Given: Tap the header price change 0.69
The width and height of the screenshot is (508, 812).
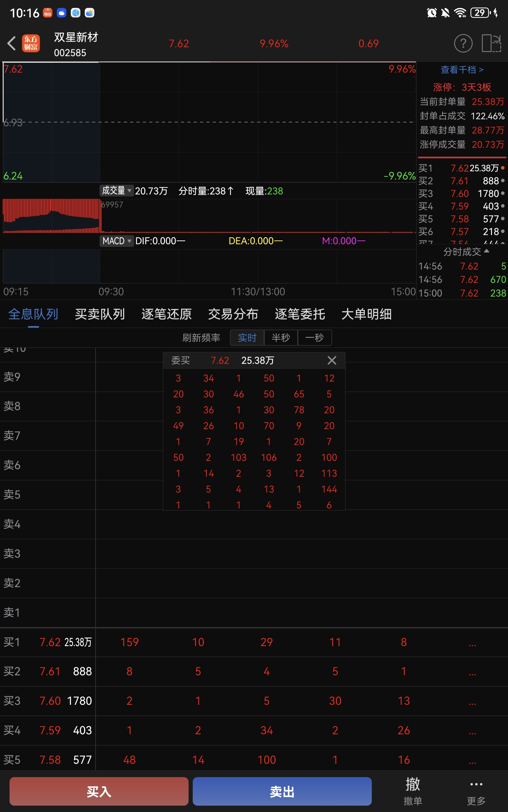Looking at the screenshot, I should point(368,44).
